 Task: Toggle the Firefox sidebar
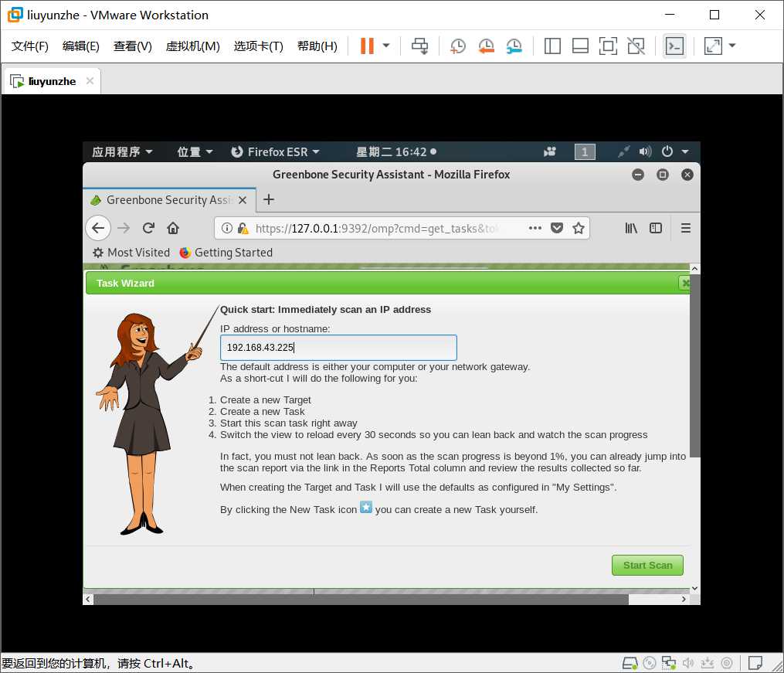pos(656,229)
